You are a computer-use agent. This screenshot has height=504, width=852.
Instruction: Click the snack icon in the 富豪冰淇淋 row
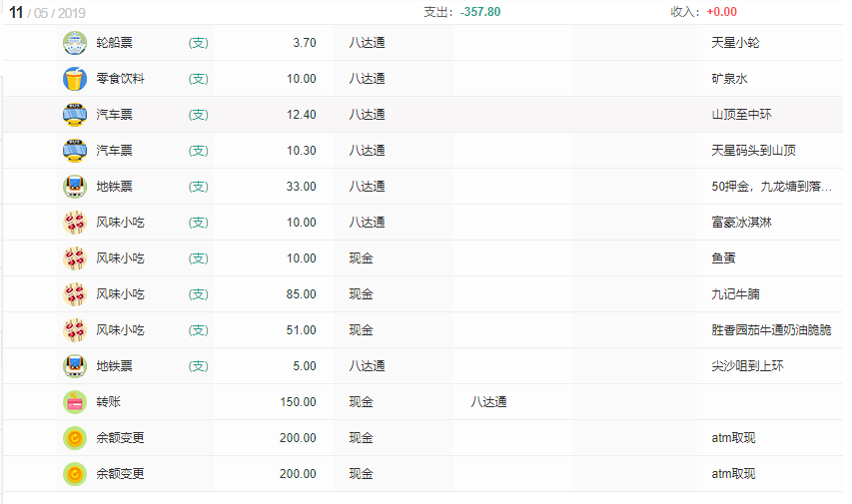click(75, 223)
